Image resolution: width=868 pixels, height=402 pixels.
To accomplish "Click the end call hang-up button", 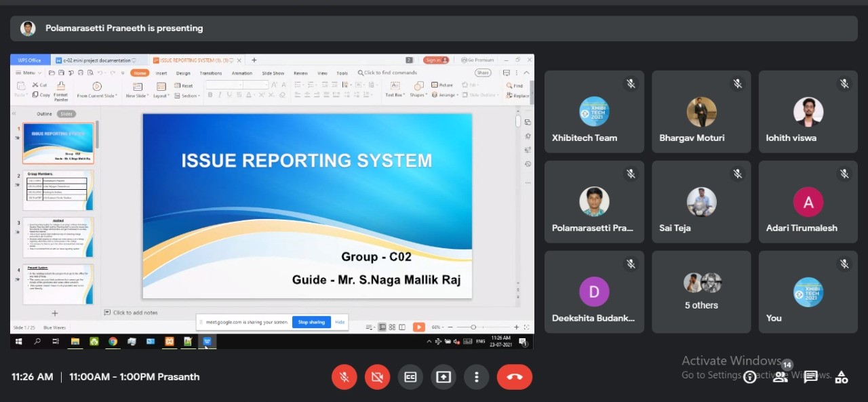I will (514, 377).
